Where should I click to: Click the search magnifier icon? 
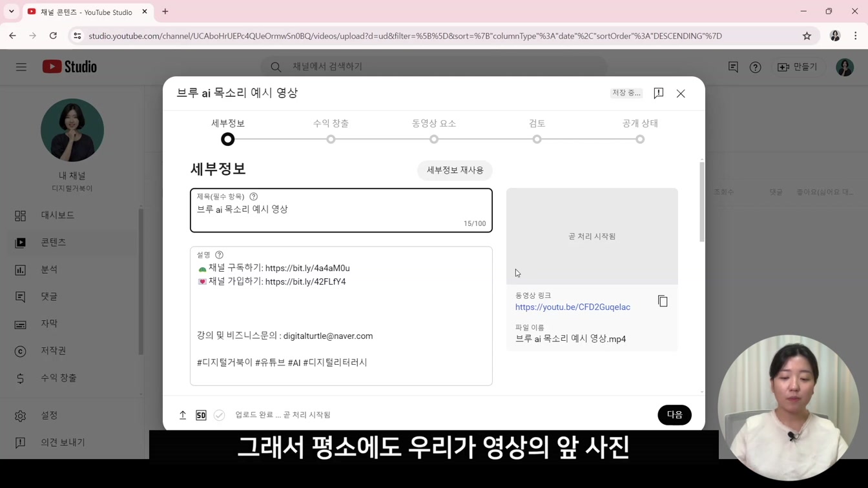[x=276, y=66]
